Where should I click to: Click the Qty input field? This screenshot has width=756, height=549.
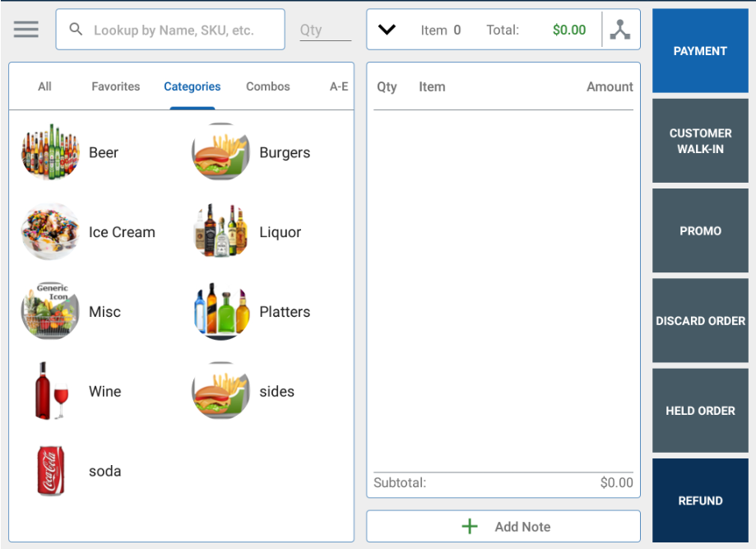[x=325, y=30]
